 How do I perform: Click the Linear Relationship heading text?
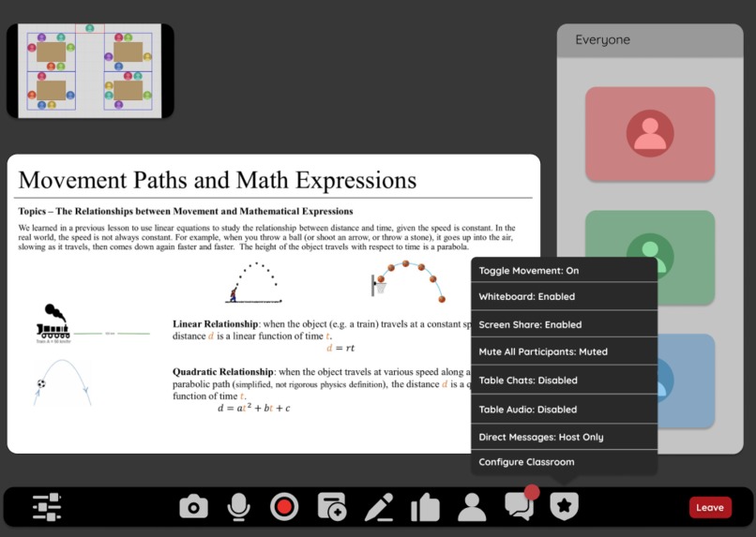(215, 323)
